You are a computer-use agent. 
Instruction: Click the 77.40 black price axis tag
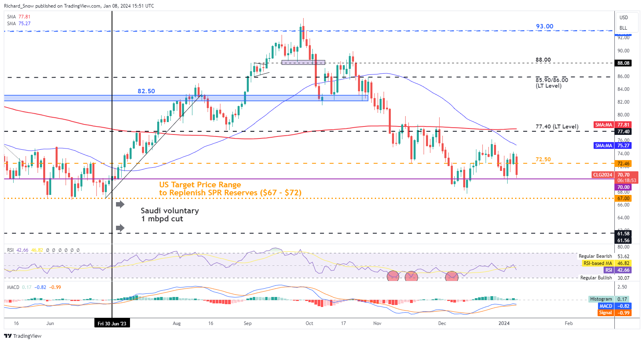[623, 132]
